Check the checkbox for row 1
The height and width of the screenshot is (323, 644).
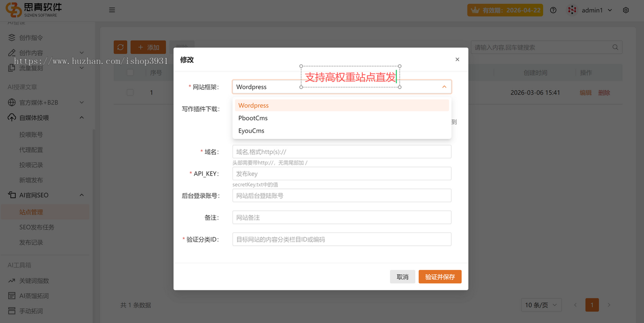click(130, 92)
